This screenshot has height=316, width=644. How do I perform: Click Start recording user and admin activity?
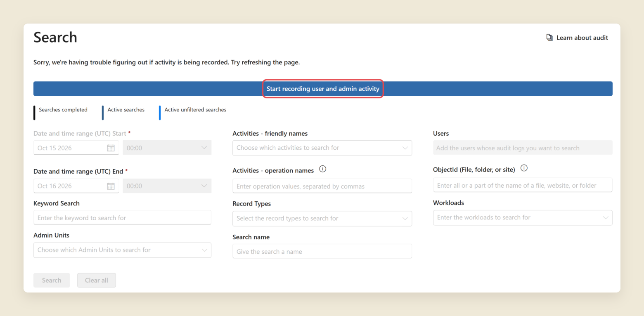[x=323, y=89]
